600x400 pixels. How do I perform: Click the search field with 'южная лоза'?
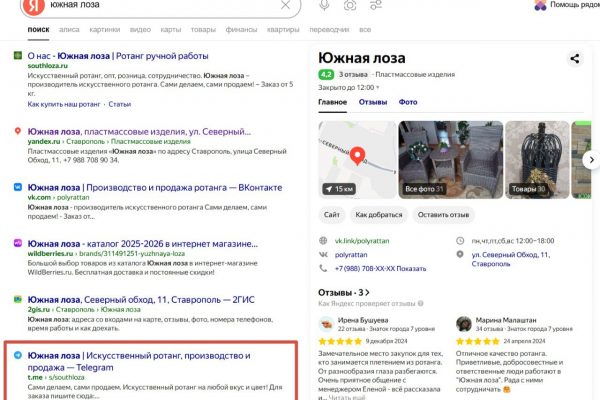point(163,5)
